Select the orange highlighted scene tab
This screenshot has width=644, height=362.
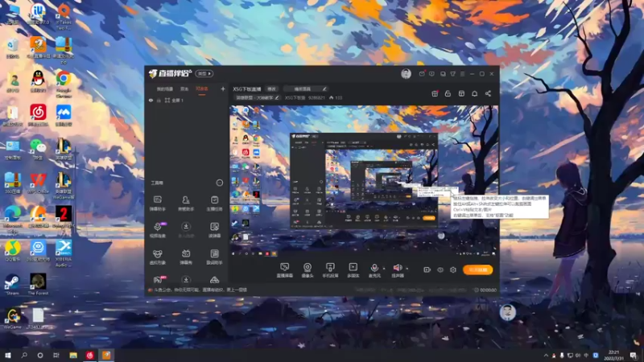202,89
